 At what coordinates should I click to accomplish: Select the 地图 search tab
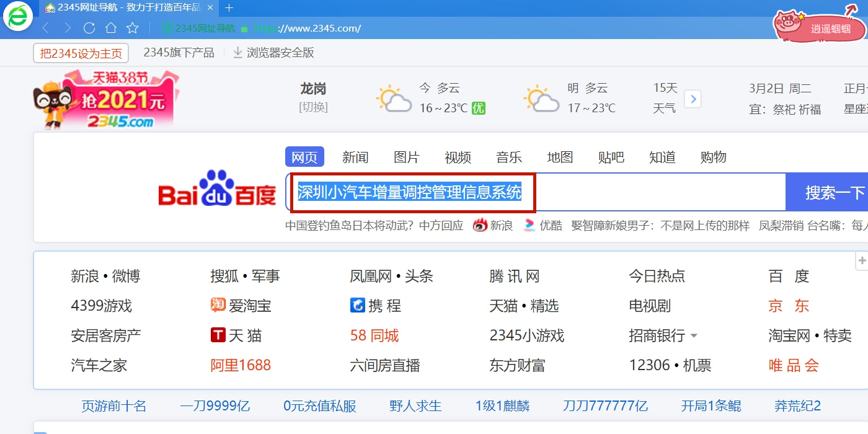point(560,157)
